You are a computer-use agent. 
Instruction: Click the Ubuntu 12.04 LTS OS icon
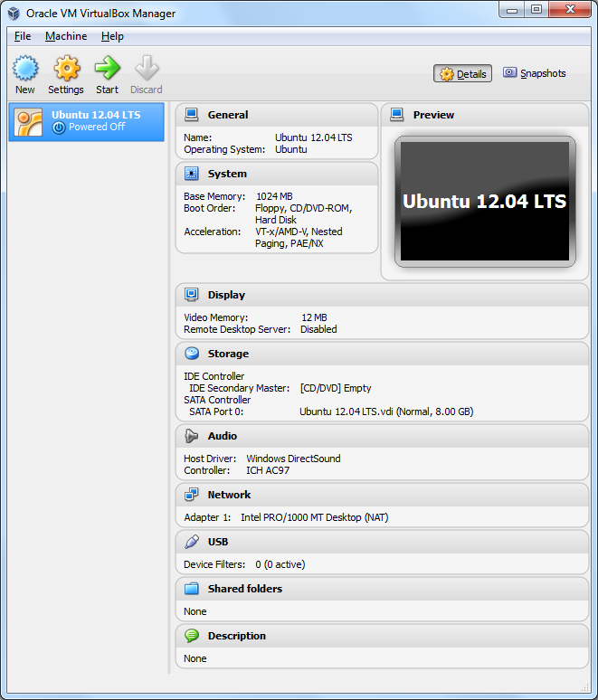pyautogui.click(x=28, y=122)
